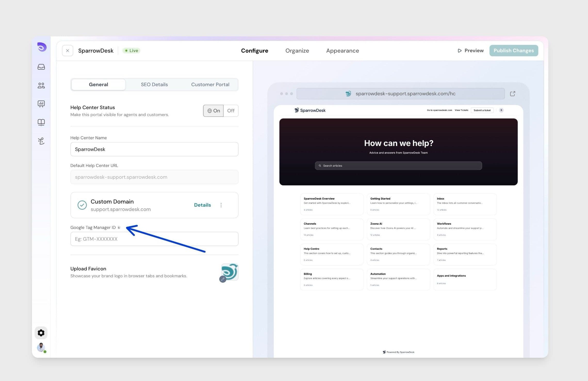Click the Google Tag Manager ID field
Screen dimensions: 588x381
(x=154, y=239)
